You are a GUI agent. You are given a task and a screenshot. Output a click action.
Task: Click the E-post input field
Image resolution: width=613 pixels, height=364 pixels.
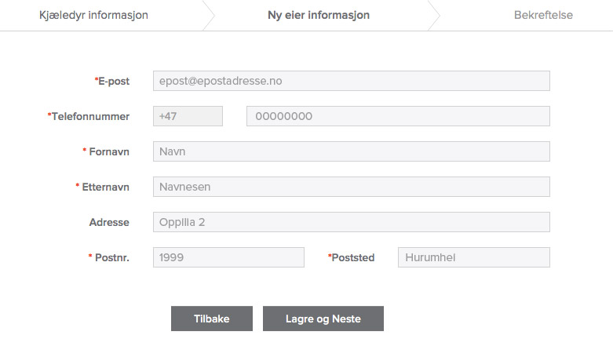[x=351, y=81]
